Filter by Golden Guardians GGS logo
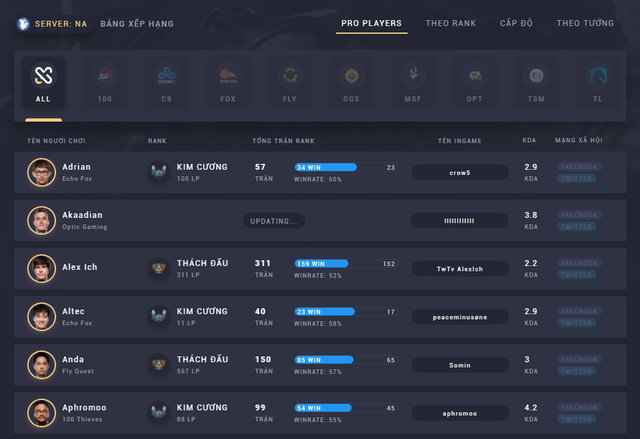The image size is (640, 439). (x=351, y=75)
